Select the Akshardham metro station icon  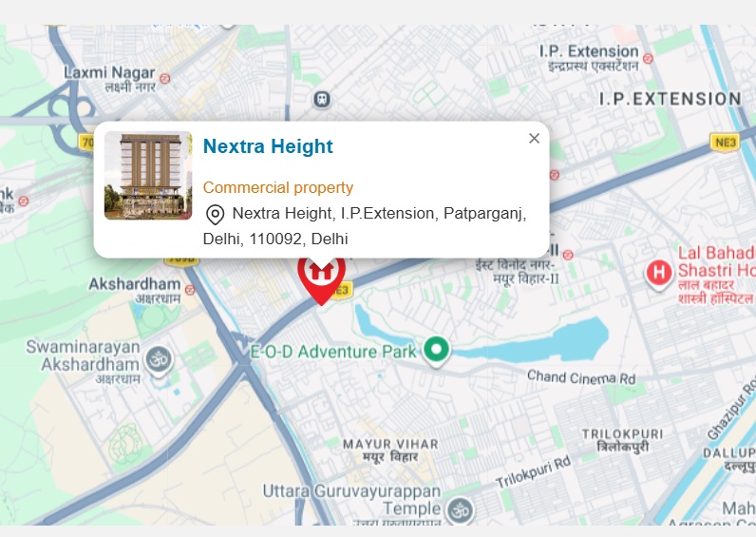pos(190,290)
